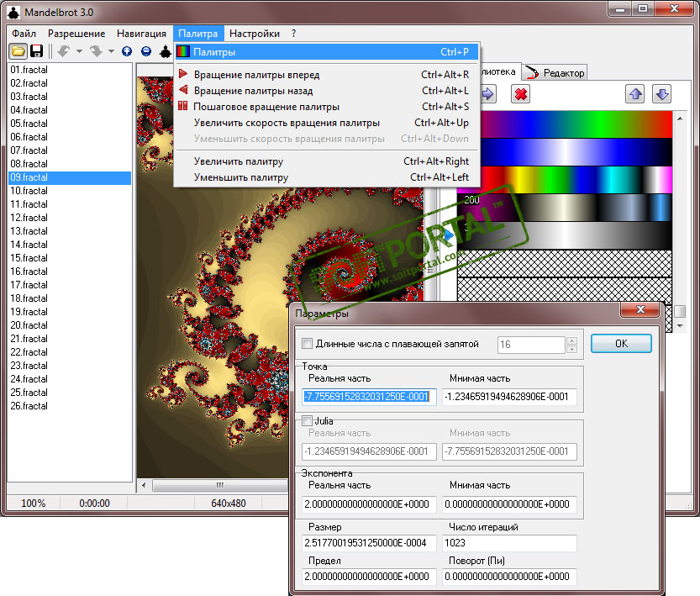This screenshot has width=700, height=596.
Task: Click the redo forward arrow in toolbar
Action: (x=96, y=51)
